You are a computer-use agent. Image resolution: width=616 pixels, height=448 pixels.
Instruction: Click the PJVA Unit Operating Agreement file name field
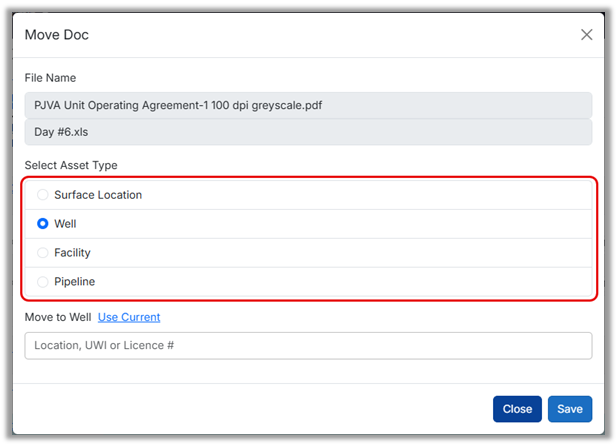tap(308, 105)
